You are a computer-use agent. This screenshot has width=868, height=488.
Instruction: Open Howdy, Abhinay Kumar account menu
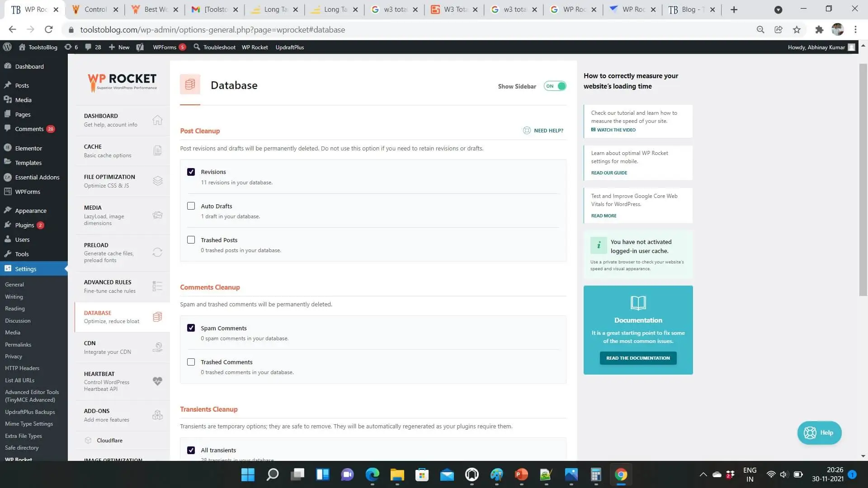coord(821,47)
